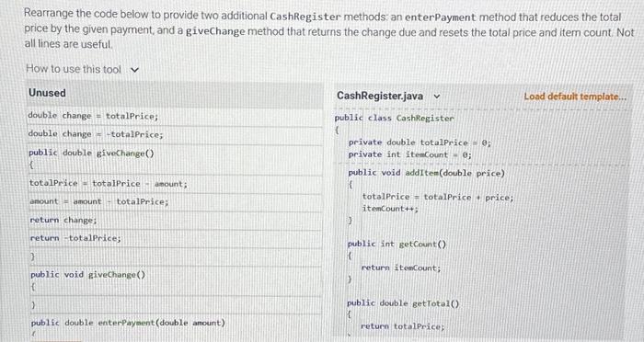This screenshot has height=342, width=644.
Task: Pick the 'public void giveChange()' code tile
Action: click(175, 280)
